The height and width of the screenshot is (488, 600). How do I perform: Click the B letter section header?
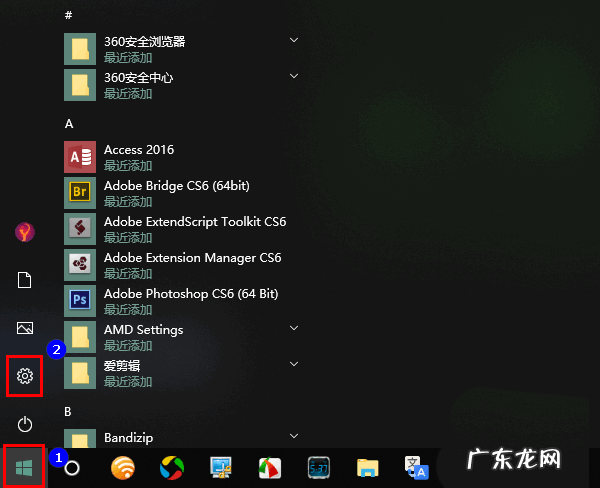click(68, 411)
